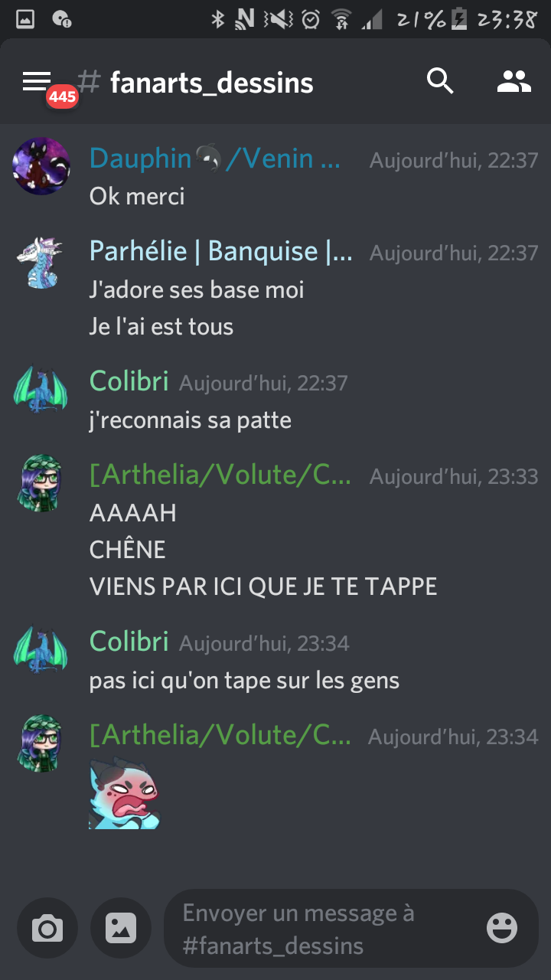Open the hamburger menu with 445 badge
This screenshot has width=551, height=980.
37,81
